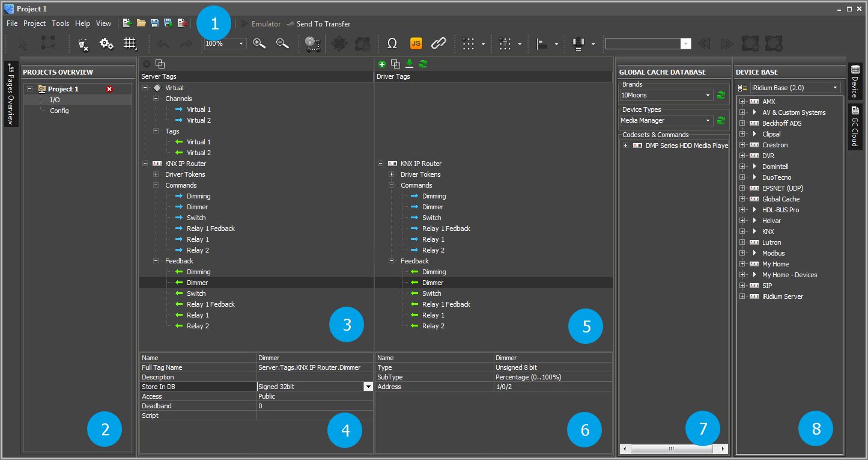The image size is (868, 460).
Task: Open the JS script editor
Action: [x=416, y=43]
